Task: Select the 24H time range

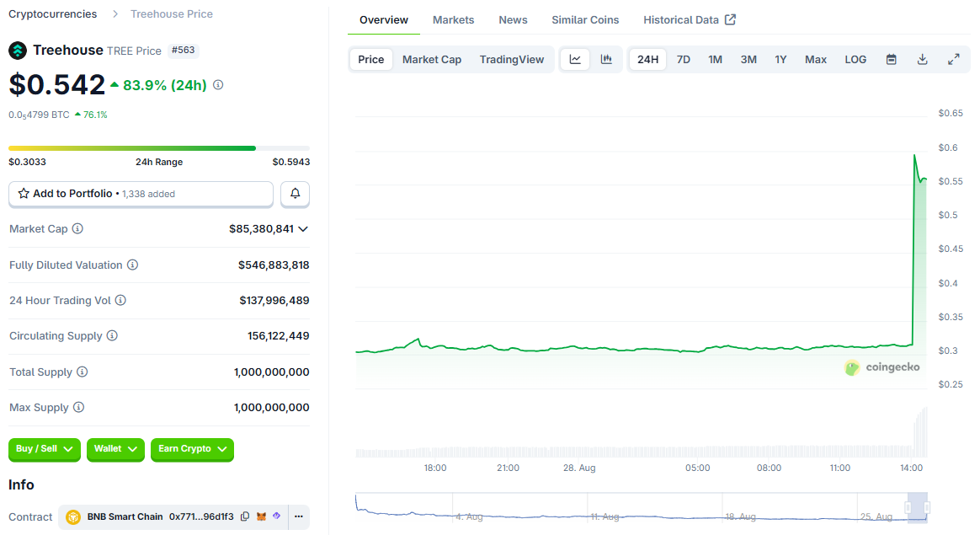Action: point(647,60)
